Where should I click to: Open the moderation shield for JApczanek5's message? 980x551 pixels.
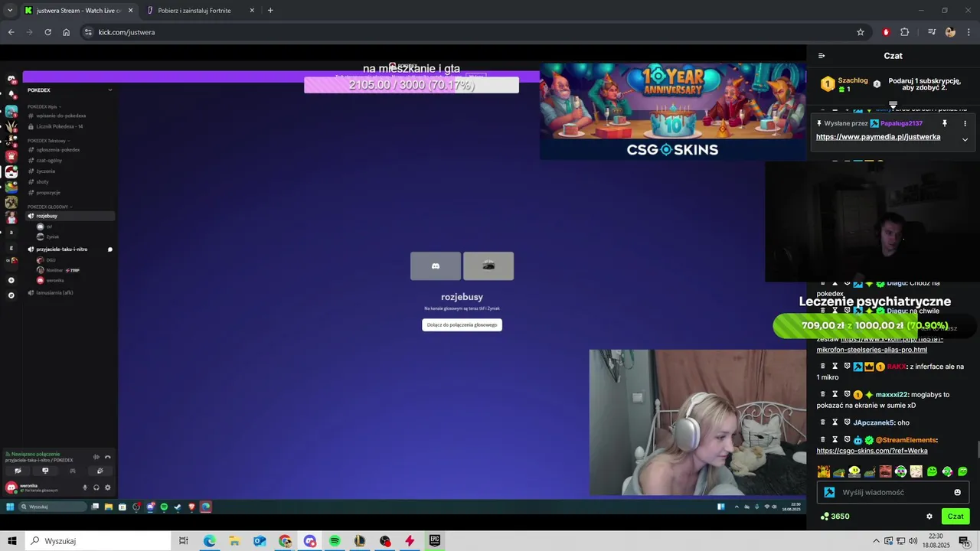click(x=848, y=422)
